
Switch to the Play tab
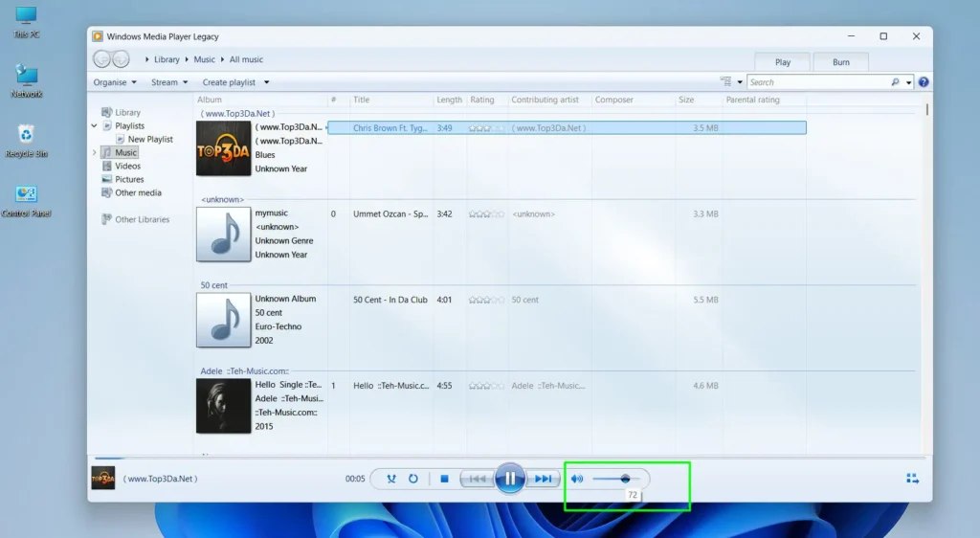[783, 62]
